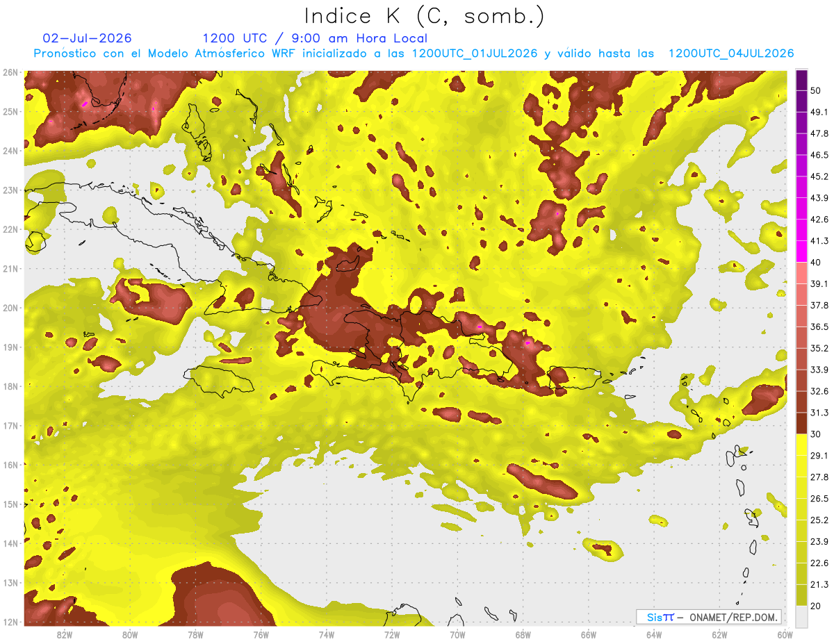The image size is (834, 644).
Task: Click color bar value label "32.6"
Action: point(819,391)
